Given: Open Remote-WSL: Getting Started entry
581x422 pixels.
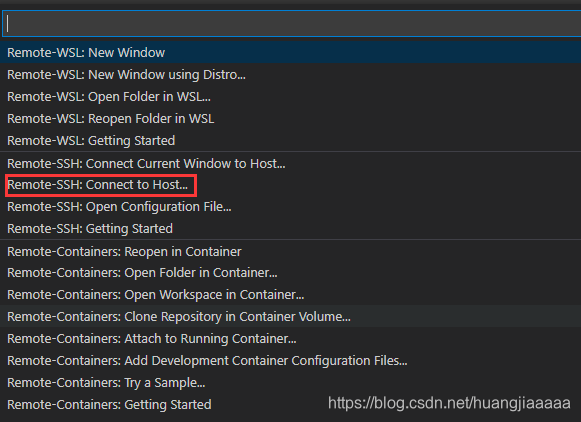Looking at the screenshot, I should tap(290, 140).
